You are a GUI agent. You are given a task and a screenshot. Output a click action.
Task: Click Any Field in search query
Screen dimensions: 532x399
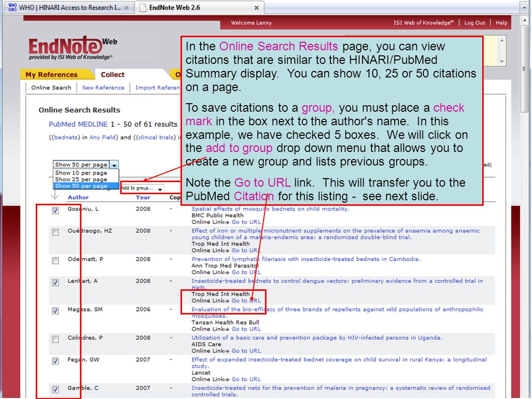pyautogui.click(x=103, y=137)
